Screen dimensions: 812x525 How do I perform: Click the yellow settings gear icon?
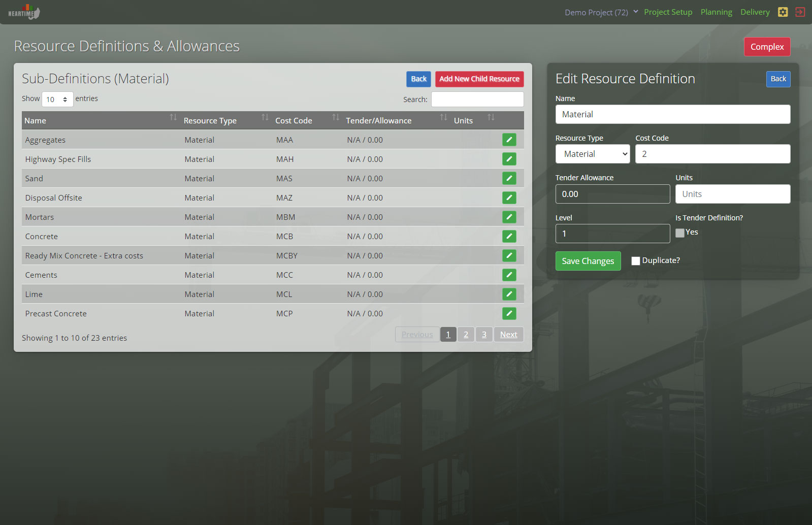coord(783,12)
